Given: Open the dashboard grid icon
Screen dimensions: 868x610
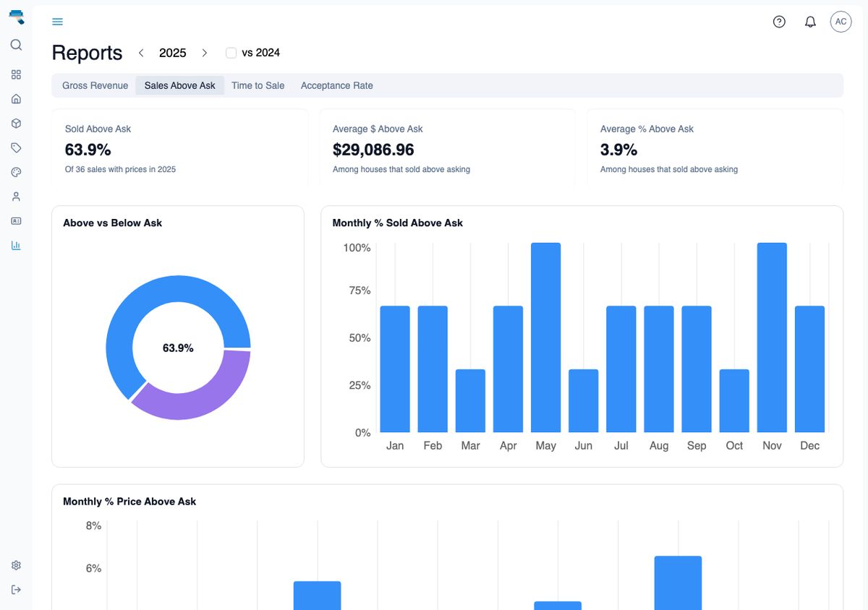Looking at the screenshot, I should point(16,74).
